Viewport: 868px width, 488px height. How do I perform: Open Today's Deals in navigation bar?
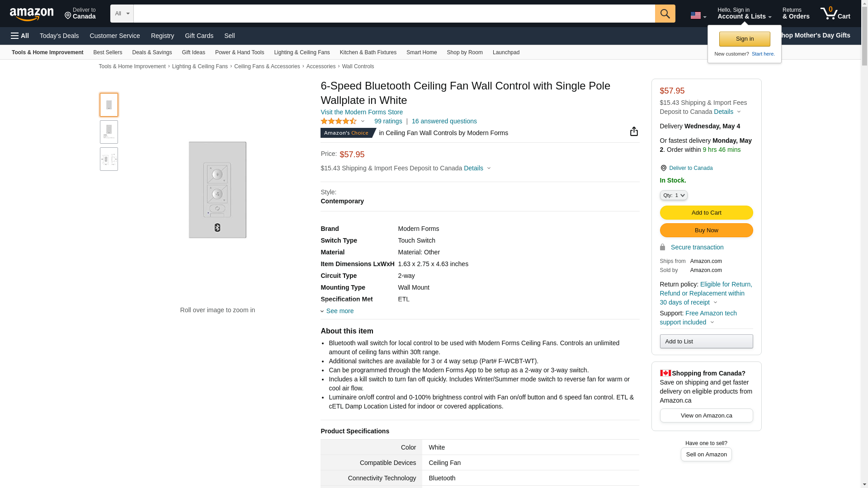(x=59, y=36)
